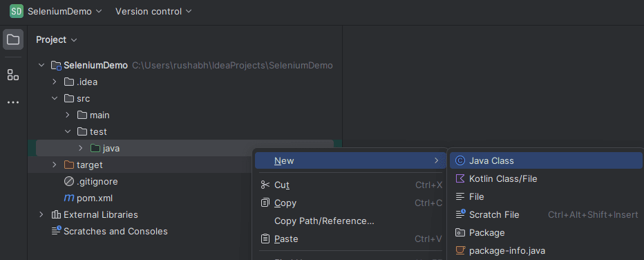The width and height of the screenshot is (644, 260).
Task: Click the scissors icon beside Cut
Action: [265, 185]
